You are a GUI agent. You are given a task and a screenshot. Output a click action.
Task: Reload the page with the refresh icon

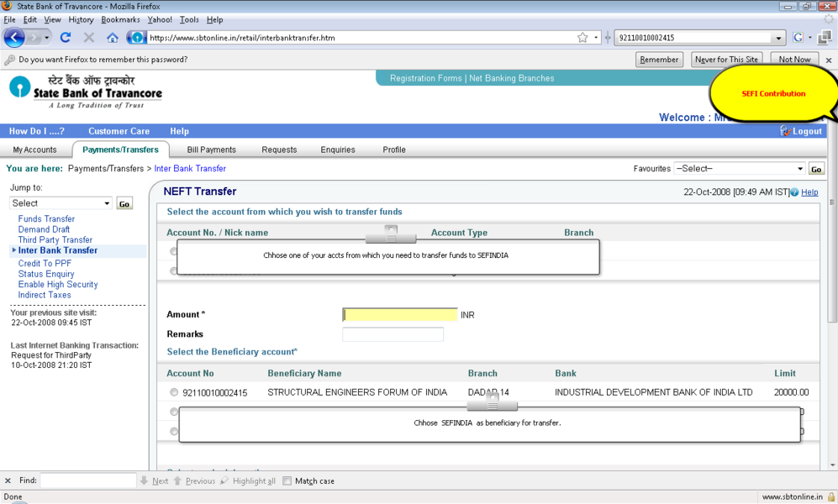[x=66, y=38]
